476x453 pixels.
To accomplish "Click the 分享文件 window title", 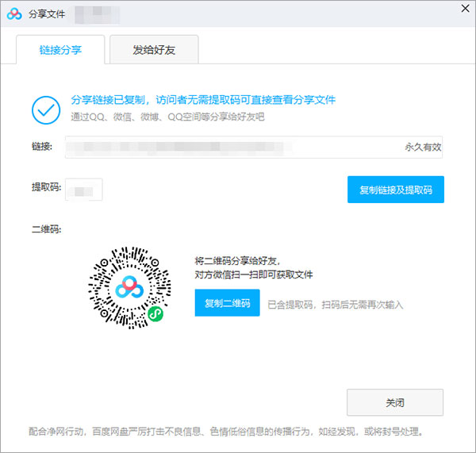I will (47, 14).
